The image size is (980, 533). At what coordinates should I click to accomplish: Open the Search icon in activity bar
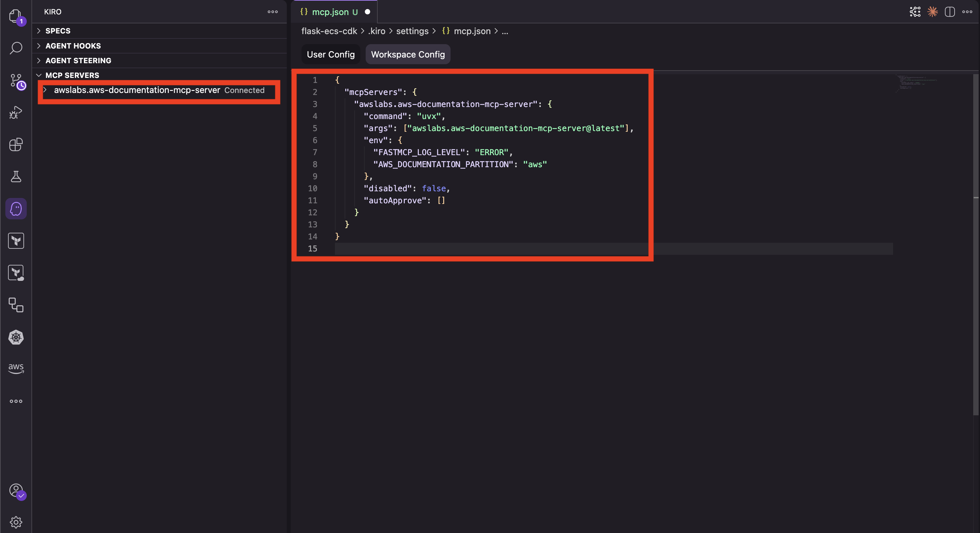[x=16, y=48]
